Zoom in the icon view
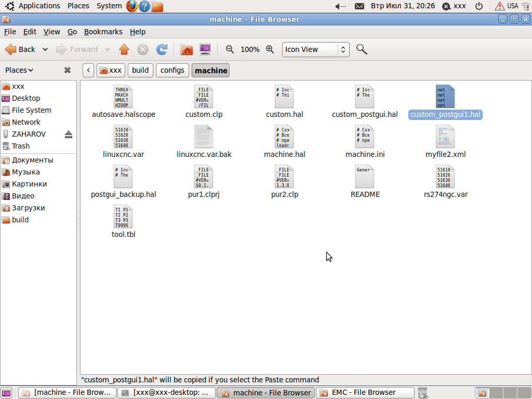 tap(270, 49)
